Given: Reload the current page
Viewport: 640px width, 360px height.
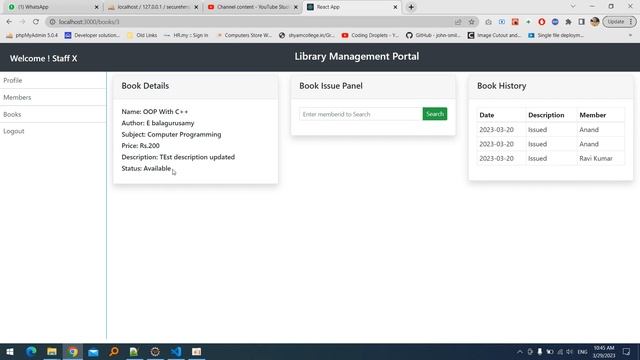Looking at the screenshot, I should (36, 22).
